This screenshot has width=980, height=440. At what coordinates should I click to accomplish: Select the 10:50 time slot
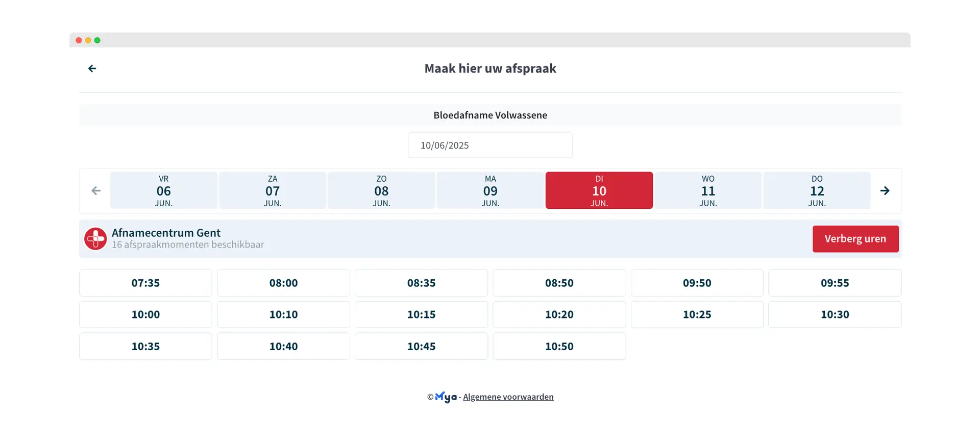[559, 346]
